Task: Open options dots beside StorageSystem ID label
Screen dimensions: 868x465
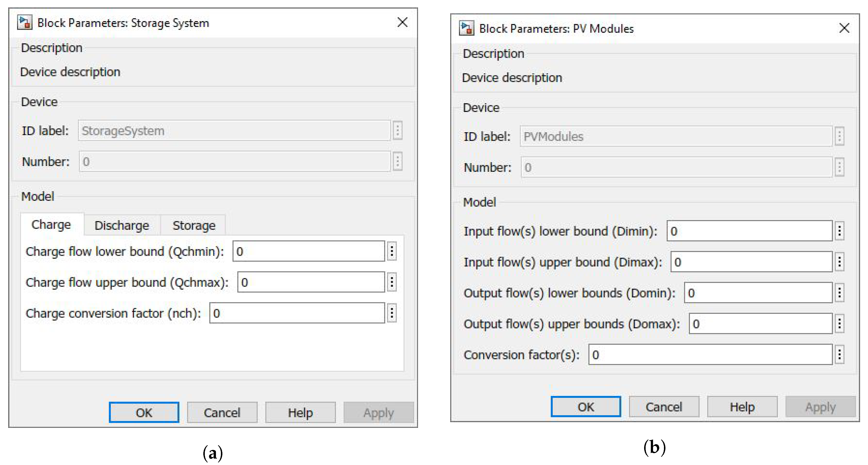Action: click(398, 130)
